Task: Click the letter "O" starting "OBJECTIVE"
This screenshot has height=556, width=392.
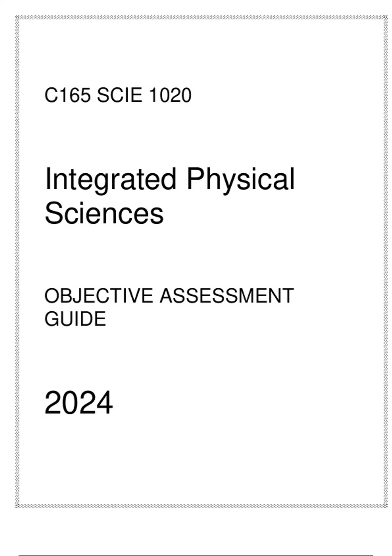Action: (x=52, y=296)
